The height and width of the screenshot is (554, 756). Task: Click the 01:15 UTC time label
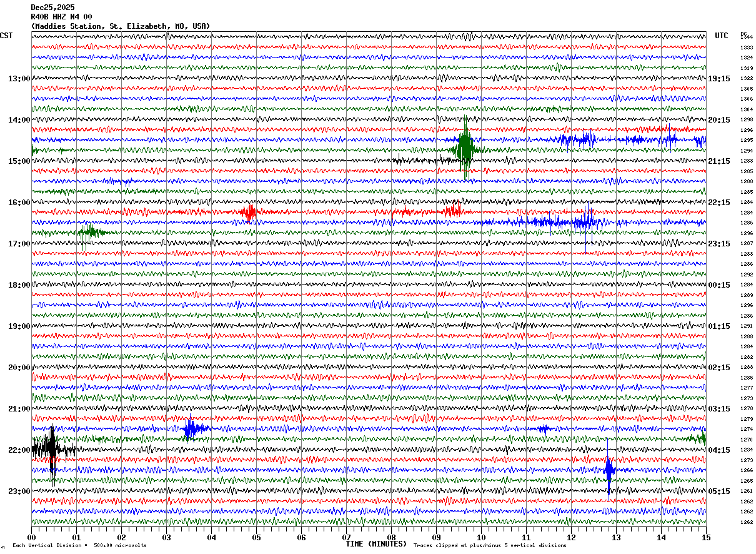[719, 326]
